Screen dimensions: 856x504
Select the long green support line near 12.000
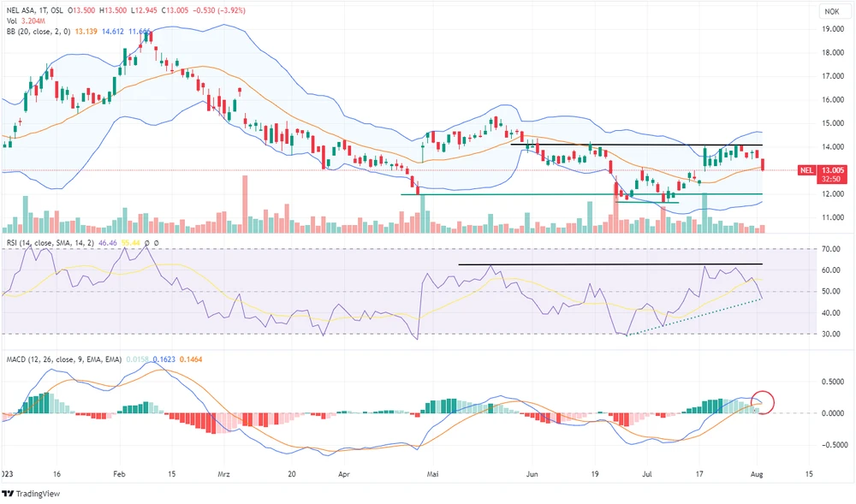582,194
